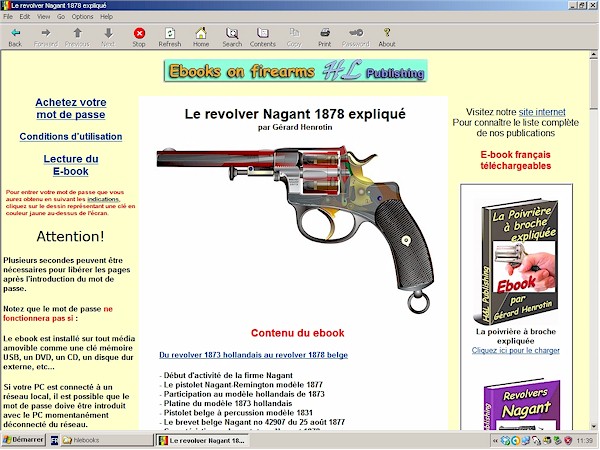Open the Démarrer start button

[x=24, y=440]
